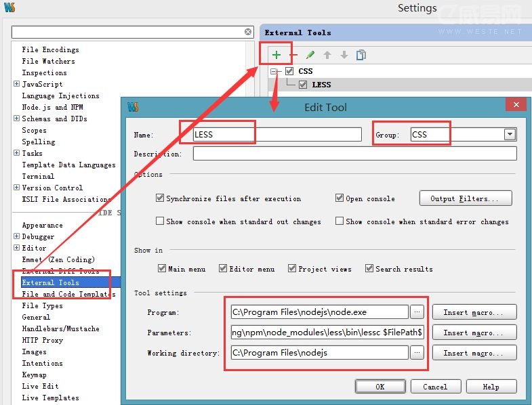
Task: Expand the Debugger settings node
Action: point(16,236)
